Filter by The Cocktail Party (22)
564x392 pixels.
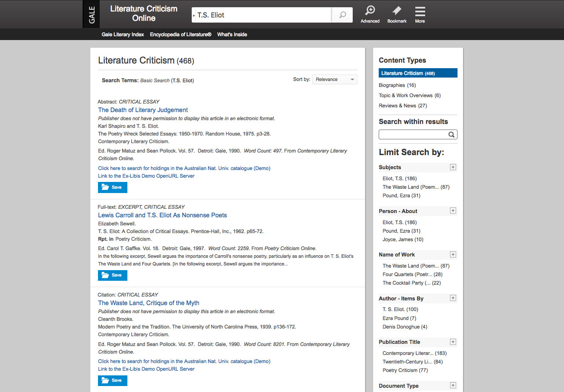(411, 283)
